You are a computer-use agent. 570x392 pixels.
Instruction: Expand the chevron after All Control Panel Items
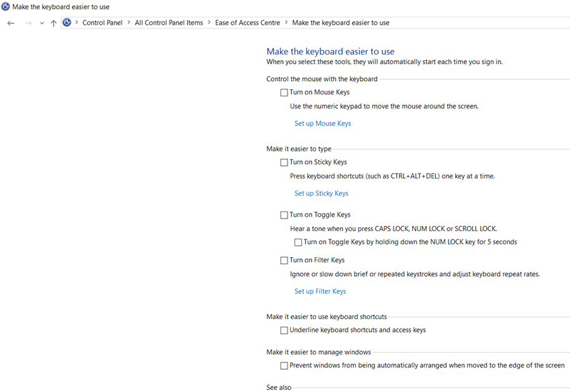tap(209, 23)
